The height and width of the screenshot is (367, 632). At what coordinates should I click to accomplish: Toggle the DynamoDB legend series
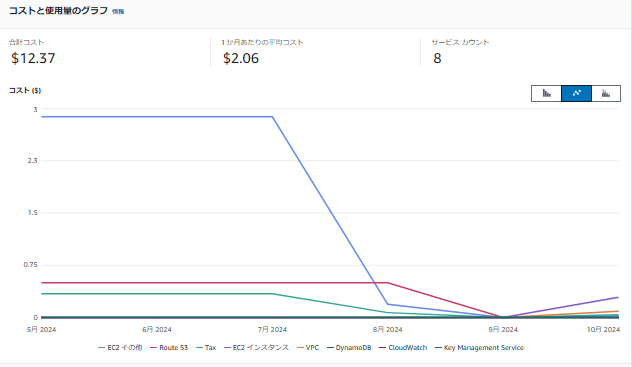[x=349, y=348]
